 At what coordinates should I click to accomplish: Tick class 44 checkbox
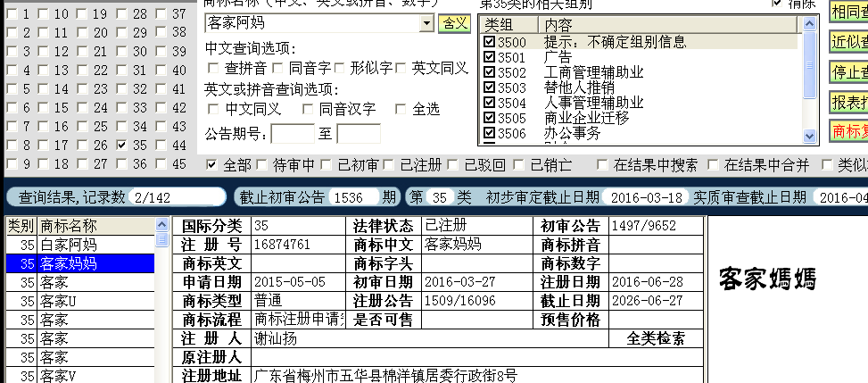pyautogui.click(x=161, y=146)
